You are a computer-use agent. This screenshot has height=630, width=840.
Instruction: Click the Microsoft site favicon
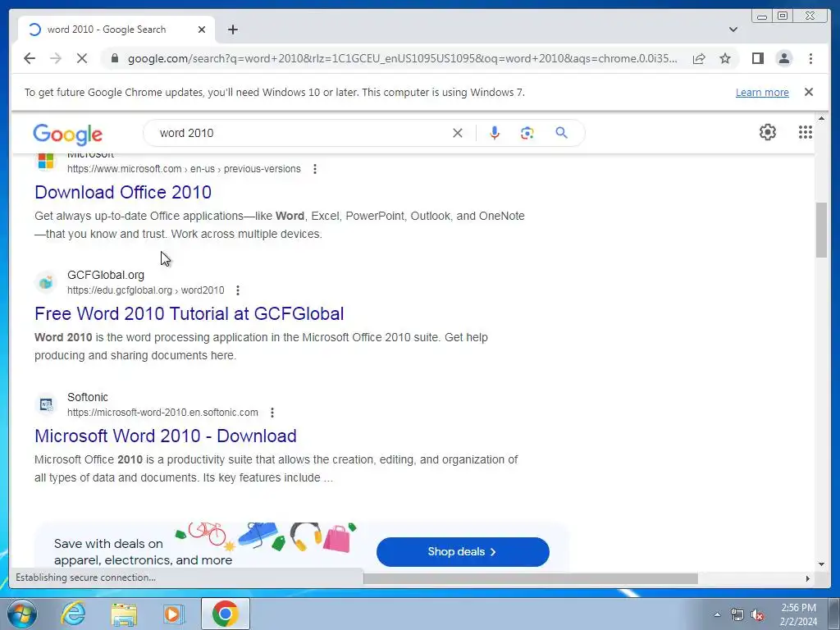(x=46, y=160)
